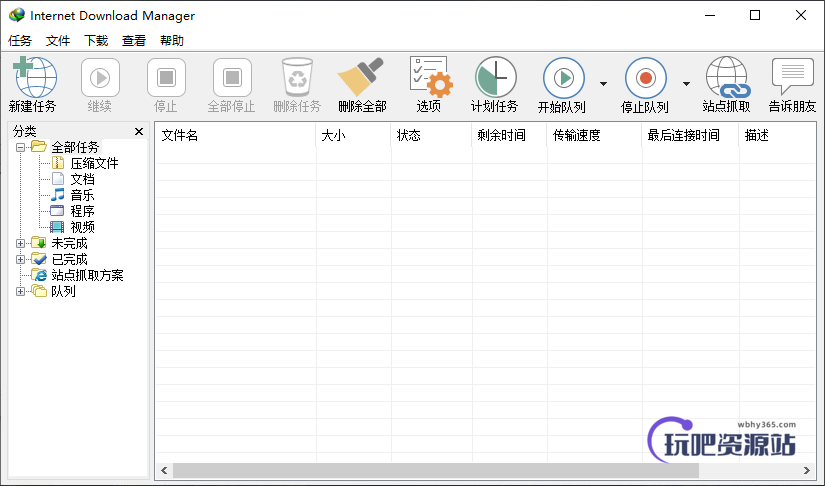Click the 停止队列 stop queue icon

[646, 78]
